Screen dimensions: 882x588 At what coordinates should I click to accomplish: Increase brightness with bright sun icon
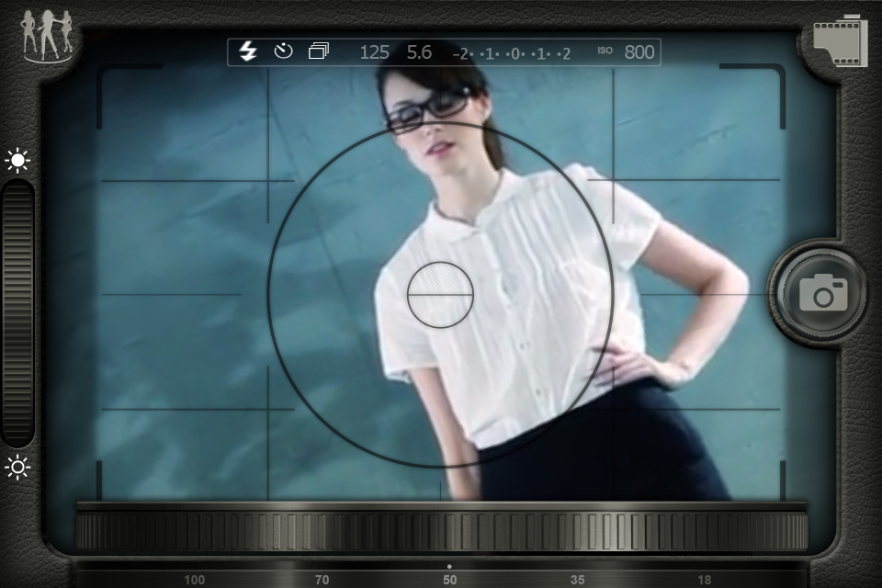coord(17,161)
